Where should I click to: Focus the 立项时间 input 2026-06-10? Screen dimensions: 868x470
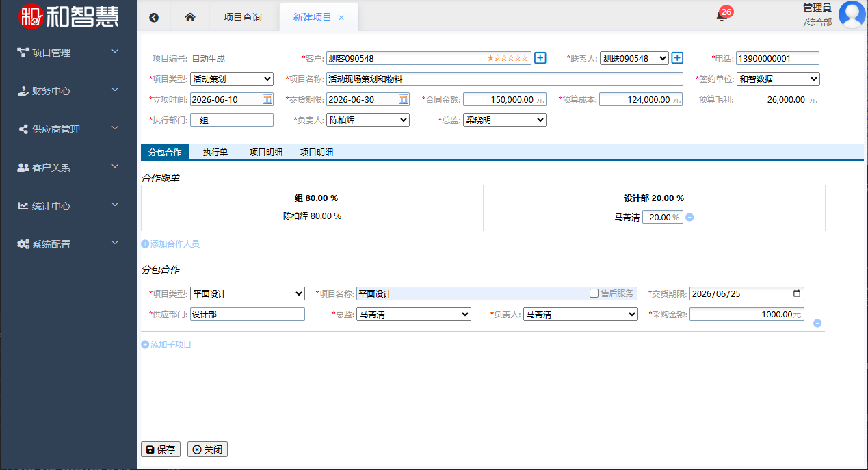(232, 99)
